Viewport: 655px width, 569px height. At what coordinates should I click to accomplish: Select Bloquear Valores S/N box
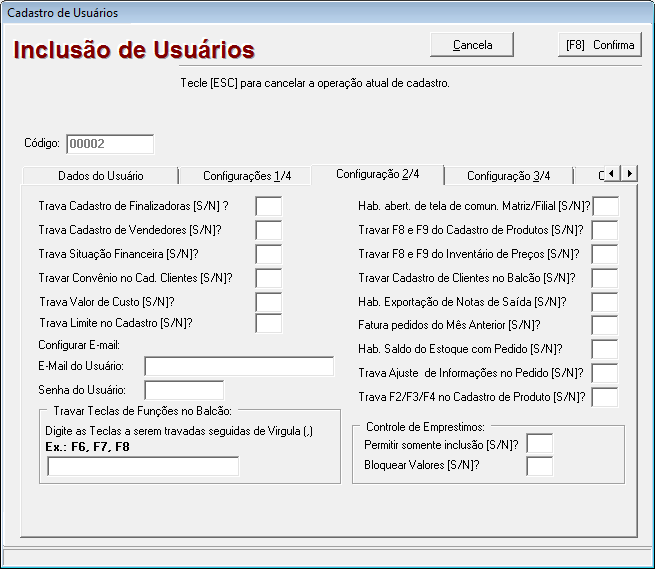tap(539, 466)
